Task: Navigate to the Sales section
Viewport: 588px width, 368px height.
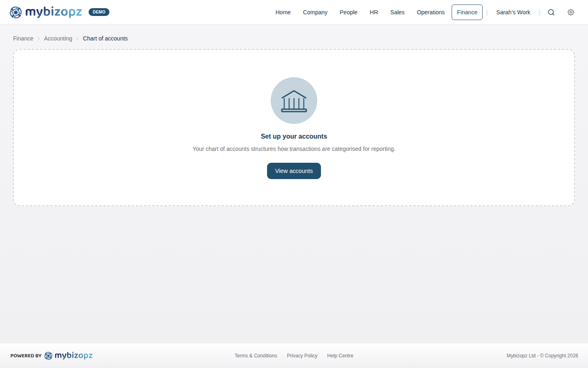Action: pos(397,12)
